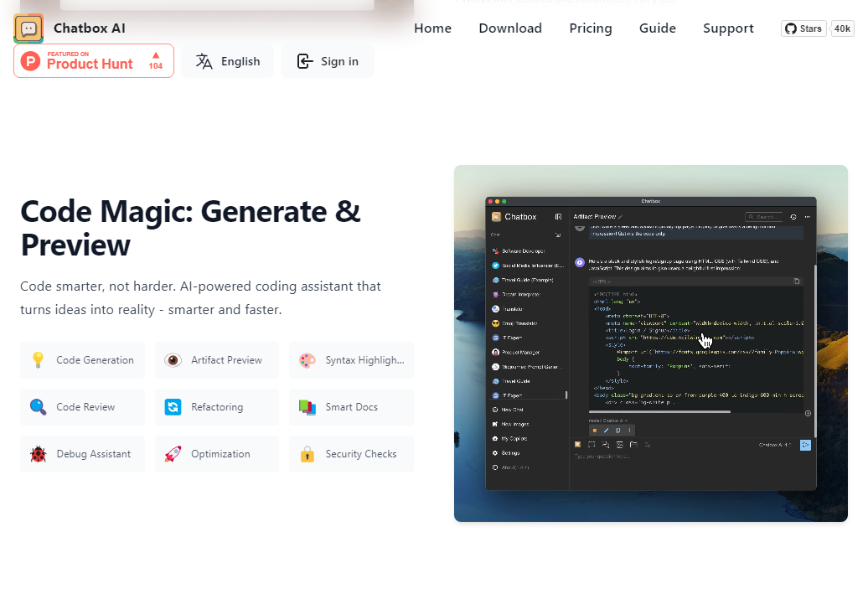The height and width of the screenshot is (609, 868).
Task: Click the GitHub Stars button
Action: pos(803,28)
